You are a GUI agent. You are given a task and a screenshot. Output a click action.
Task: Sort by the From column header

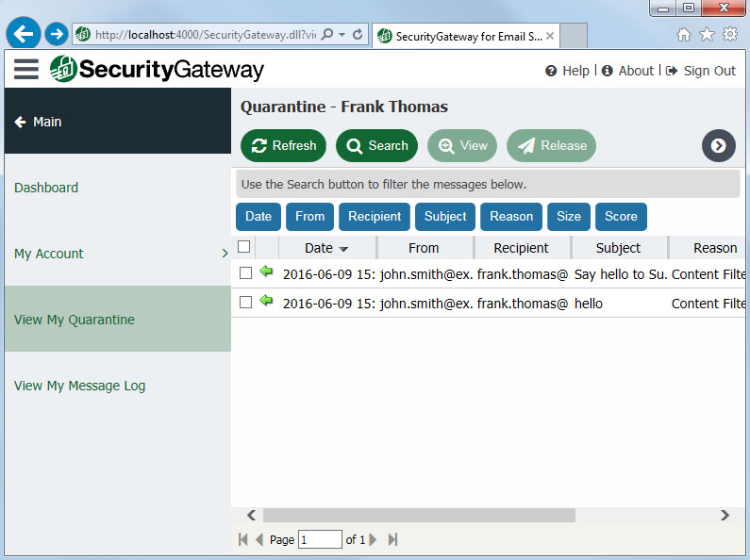[425, 248]
